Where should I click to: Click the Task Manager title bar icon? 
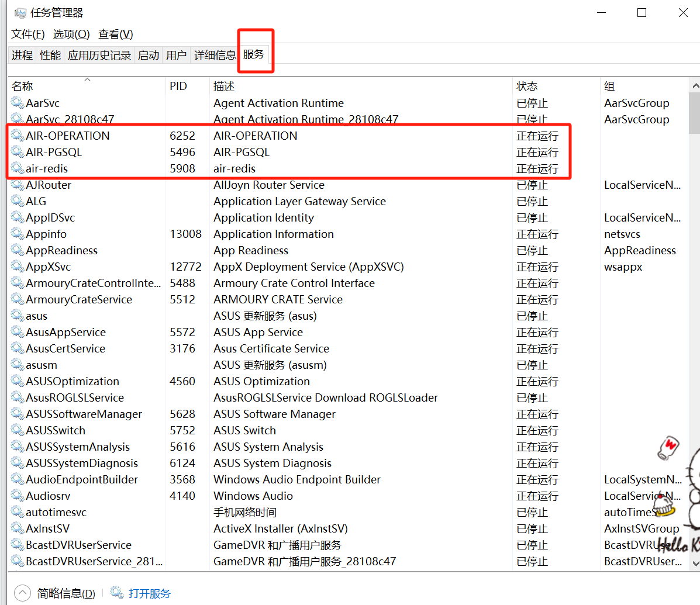(x=20, y=13)
